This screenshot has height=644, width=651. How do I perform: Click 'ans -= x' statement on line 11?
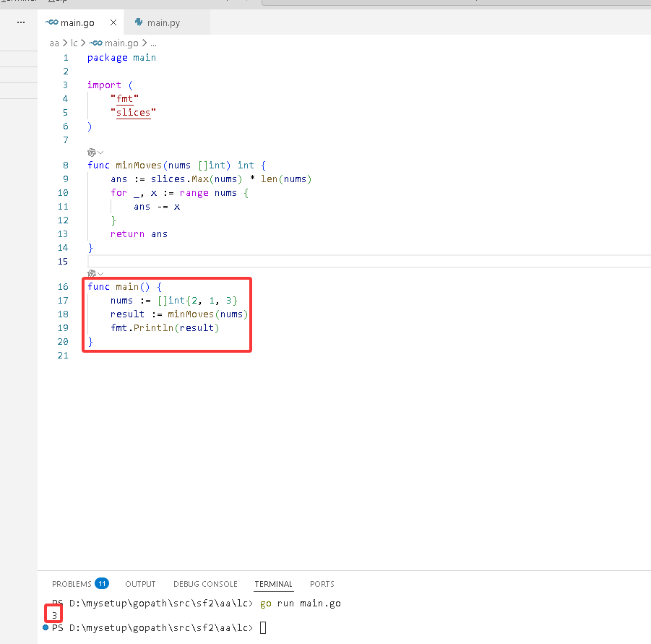[x=157, y=207]
